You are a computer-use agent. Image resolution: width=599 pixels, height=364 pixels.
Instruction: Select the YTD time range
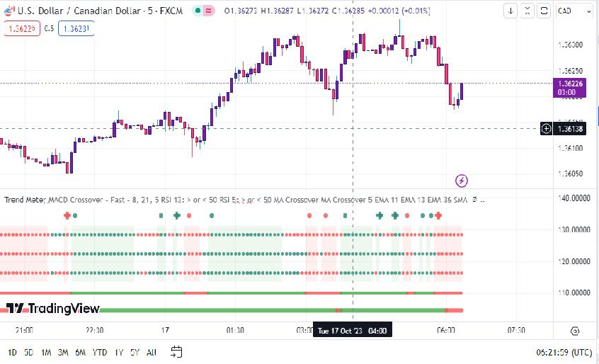point(100,352)
